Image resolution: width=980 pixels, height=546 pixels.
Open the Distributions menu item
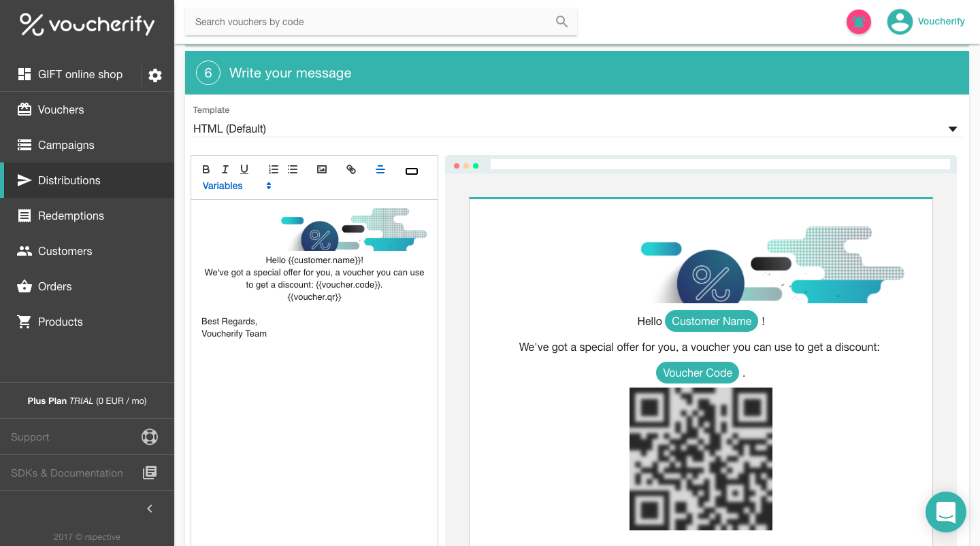pyautogui.click(x=87, y=180)
